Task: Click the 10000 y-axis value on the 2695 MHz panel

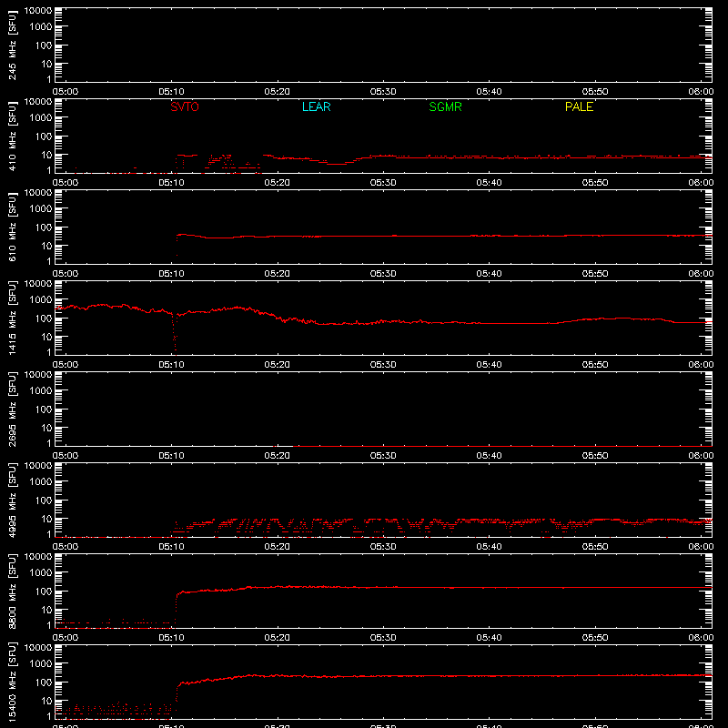Action: pos(38,375)
